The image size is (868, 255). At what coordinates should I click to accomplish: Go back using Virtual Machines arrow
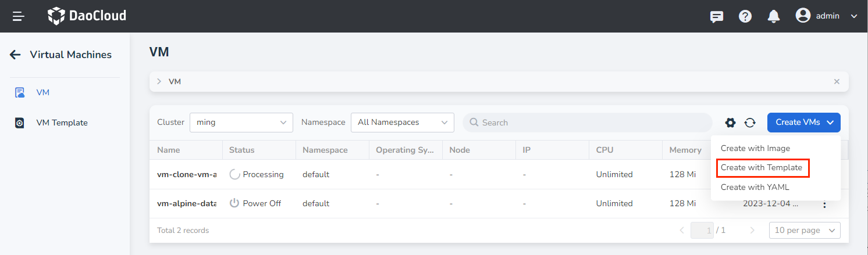16,55
